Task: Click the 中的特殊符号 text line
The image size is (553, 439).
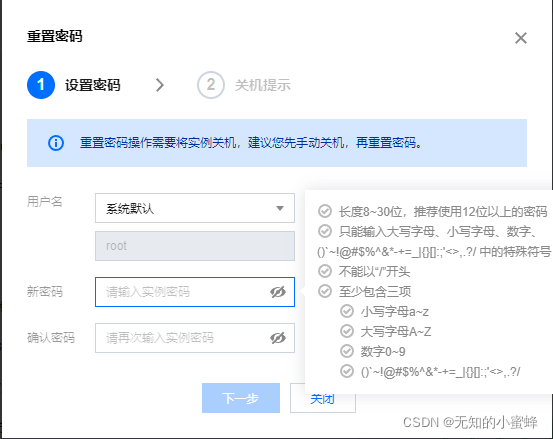Action: click(434, 251)
